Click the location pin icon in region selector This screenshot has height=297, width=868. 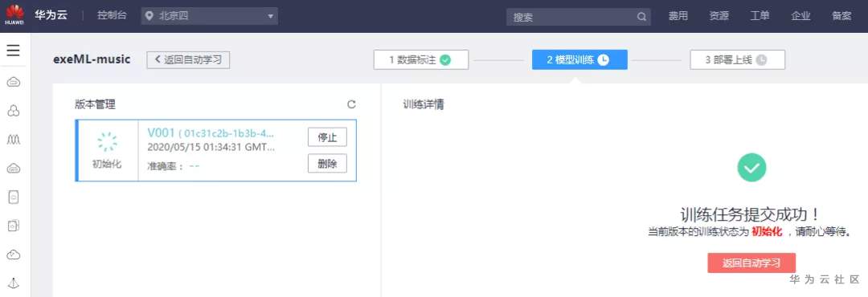click(x=149, y=16)
